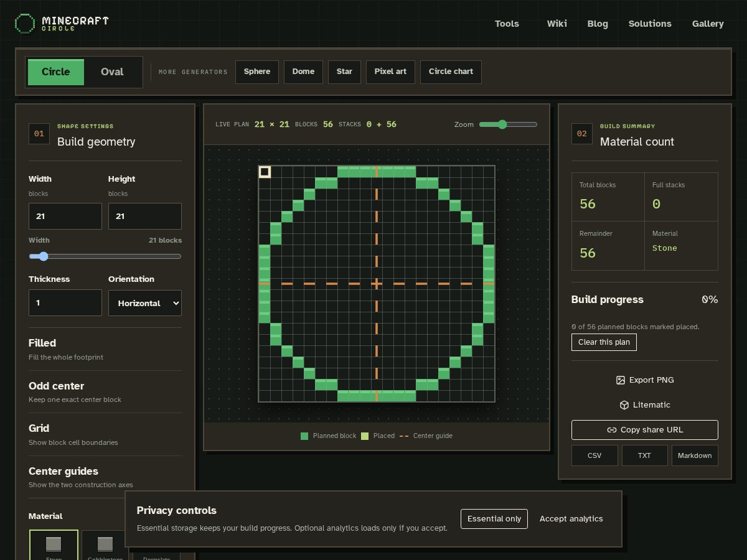Open the Blog navigation link
The image size is (747, 560).
(x=598, y=24)
